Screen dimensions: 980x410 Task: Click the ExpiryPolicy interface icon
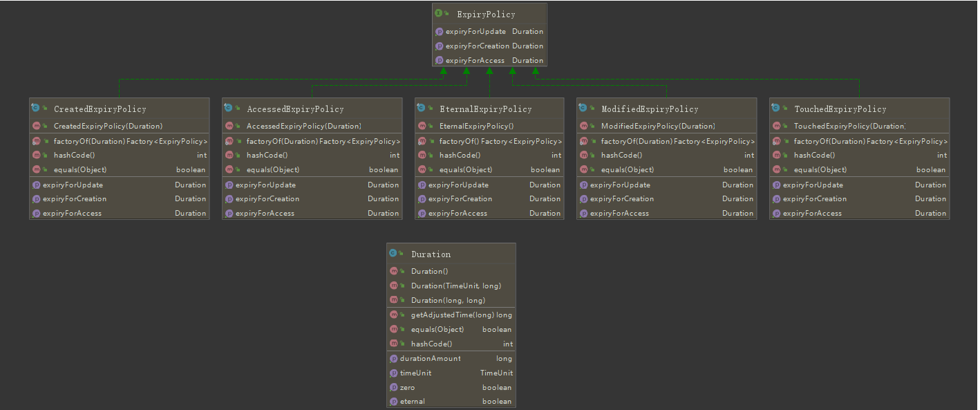(439, 14)
